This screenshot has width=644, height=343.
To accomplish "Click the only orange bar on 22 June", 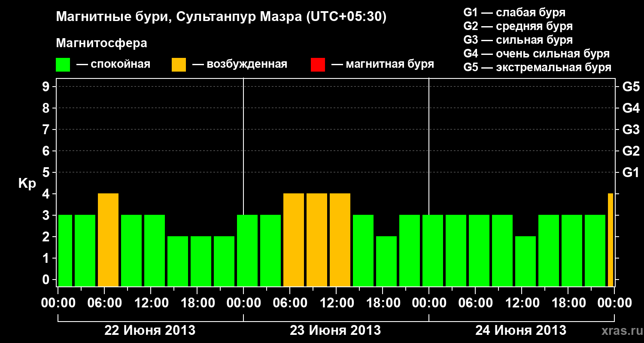I will click(x=108, y=240).
